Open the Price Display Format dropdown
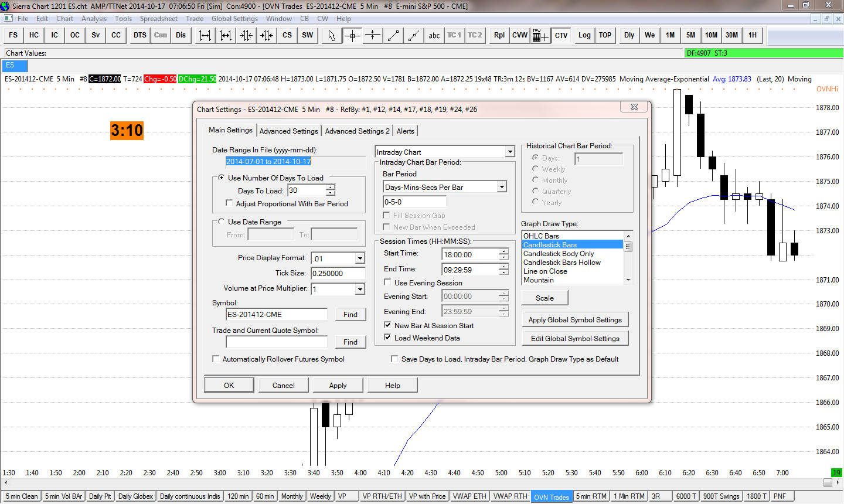Viewport: 844px width, 504px height. (x=360, y=258)
